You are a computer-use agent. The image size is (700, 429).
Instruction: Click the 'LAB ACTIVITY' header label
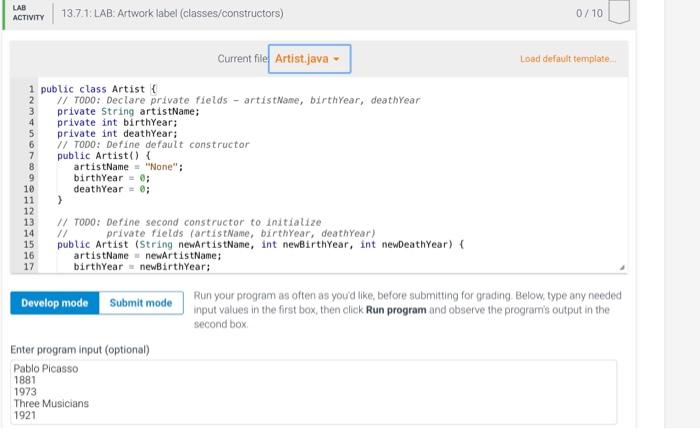coord(29,13)
